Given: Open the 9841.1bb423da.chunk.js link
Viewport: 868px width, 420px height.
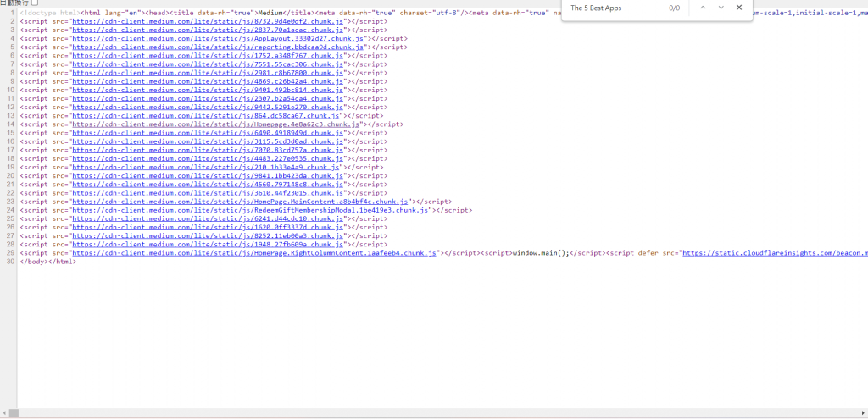Looking at the screenshot, I should point(209,176).
